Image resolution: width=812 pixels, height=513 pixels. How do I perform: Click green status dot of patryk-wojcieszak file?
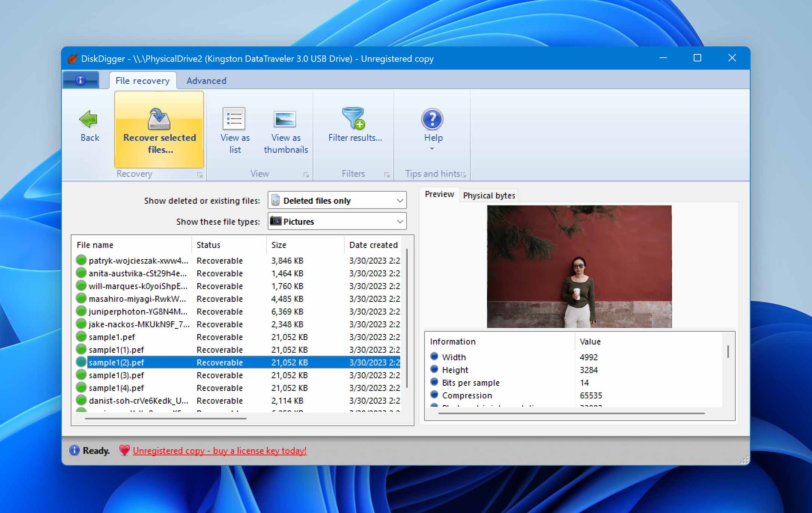(x=81, y=260)
